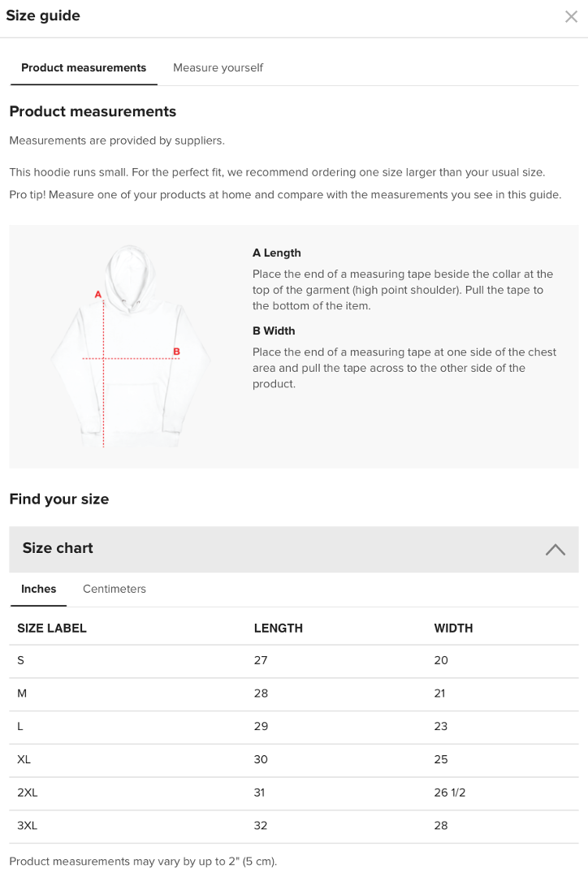Viewport: 588px width, 877px height.
Task: Click the red B width marker
Action: [x=176, y=352]
